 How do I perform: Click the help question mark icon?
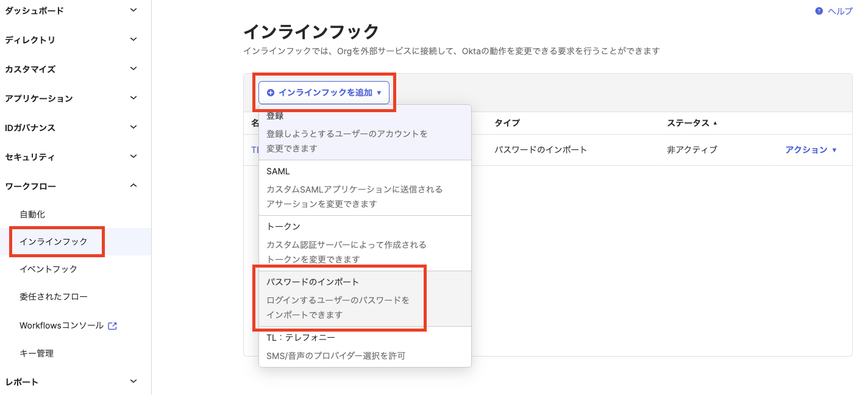tap(819, 11)
